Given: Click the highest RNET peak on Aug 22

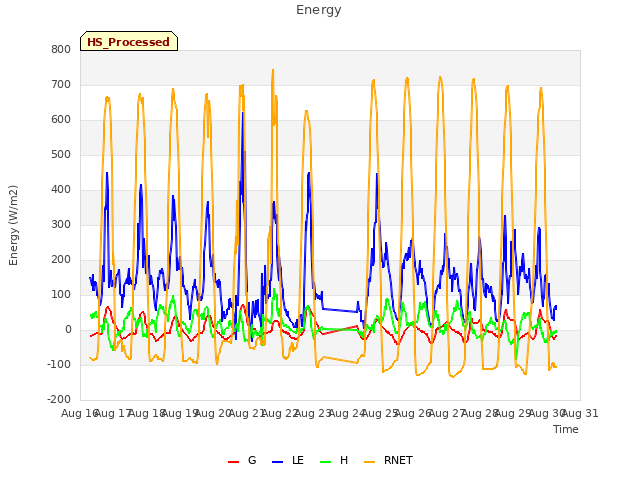Looking at the screenshot, I should click(x=273, y=70).
